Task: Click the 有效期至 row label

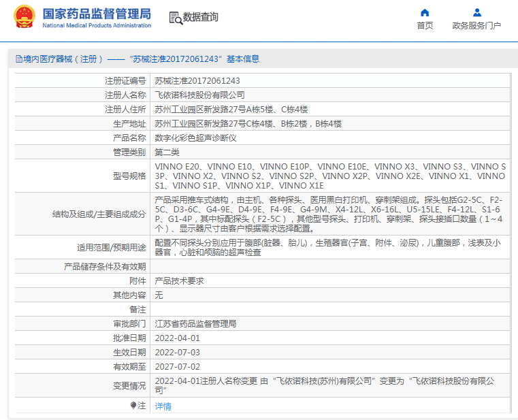Action: pos(129,367)
